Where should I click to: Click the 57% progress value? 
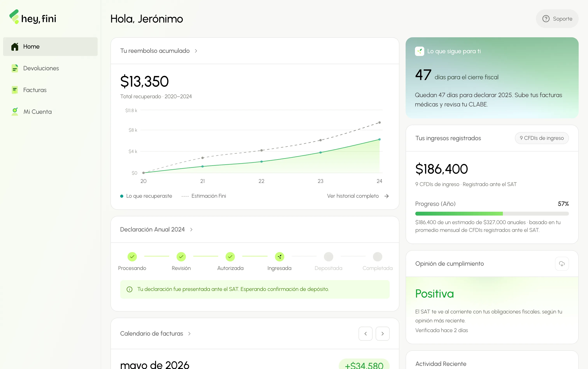563,204
